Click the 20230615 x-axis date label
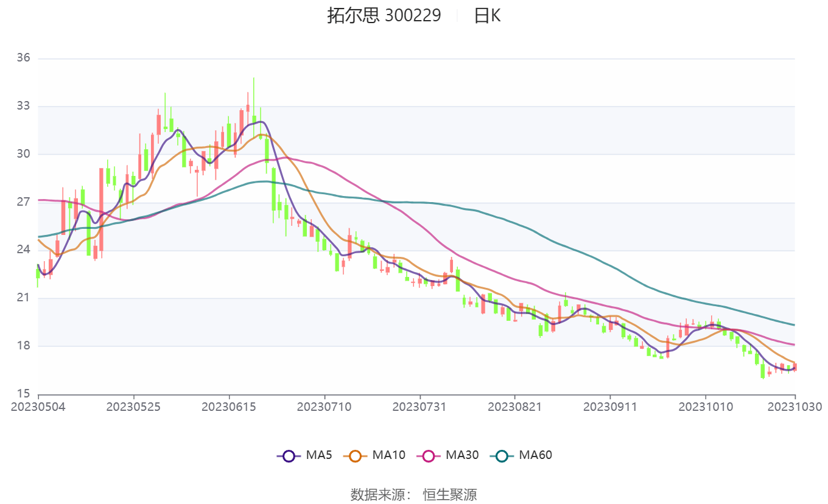The width and height of the screenshot is (828, 504). [x=229, y=407]
